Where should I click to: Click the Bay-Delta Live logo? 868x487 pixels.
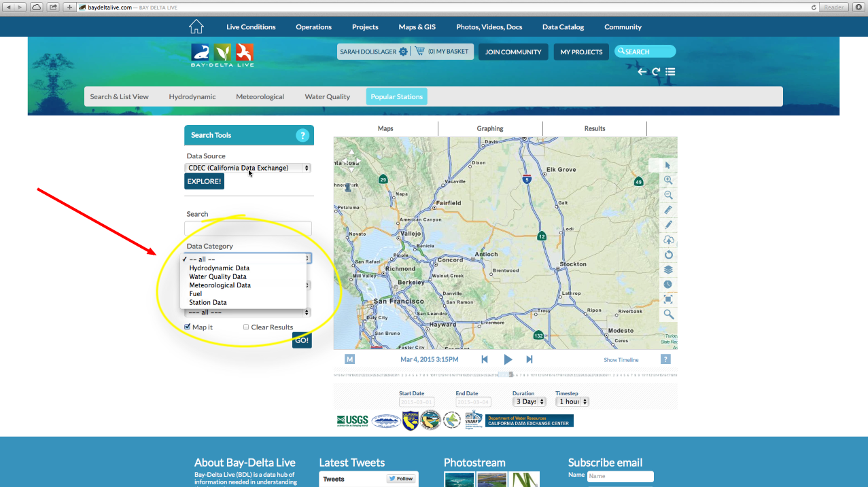[223, 55]
